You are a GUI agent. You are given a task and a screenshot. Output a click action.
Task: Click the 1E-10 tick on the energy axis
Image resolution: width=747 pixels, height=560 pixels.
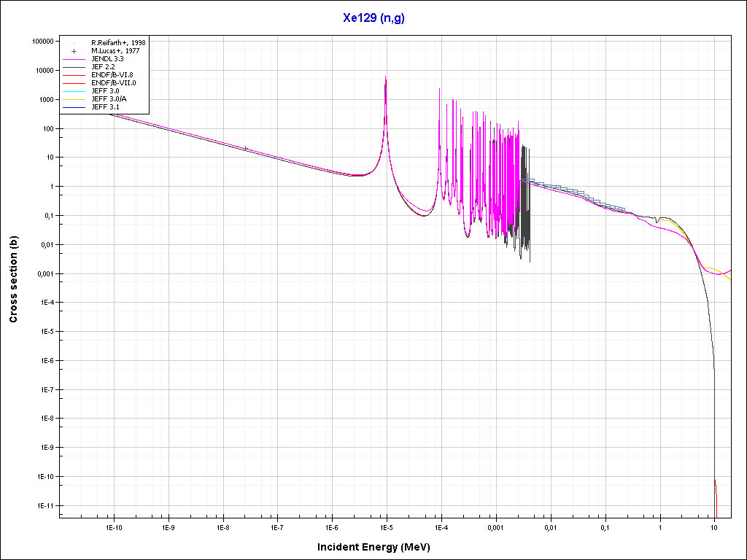113,526
